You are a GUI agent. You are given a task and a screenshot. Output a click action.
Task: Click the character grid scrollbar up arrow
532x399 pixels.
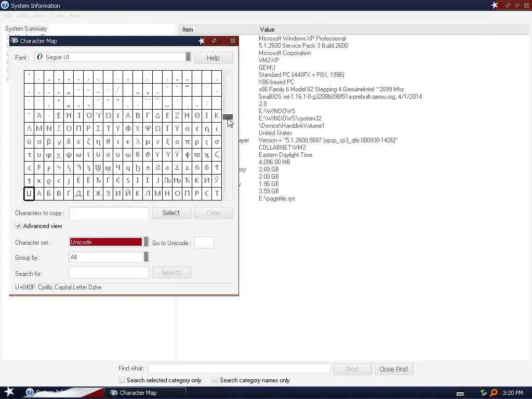coord(228,73)
